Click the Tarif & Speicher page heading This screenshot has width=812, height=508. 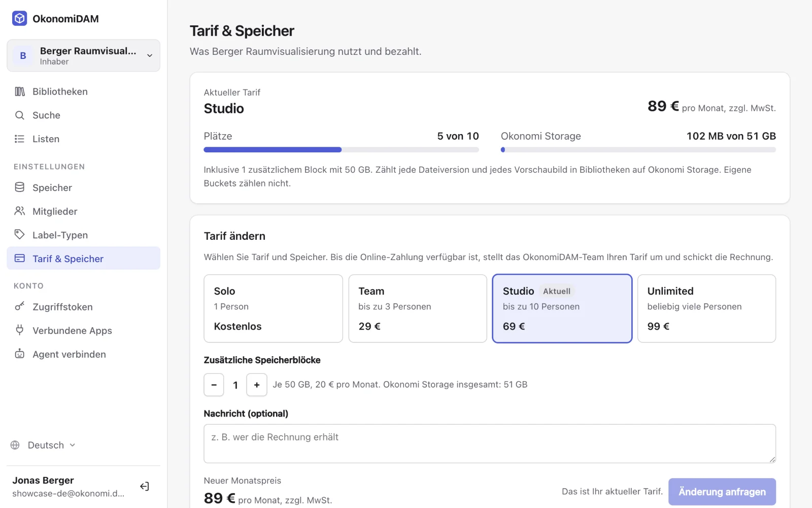pos(242,31)
